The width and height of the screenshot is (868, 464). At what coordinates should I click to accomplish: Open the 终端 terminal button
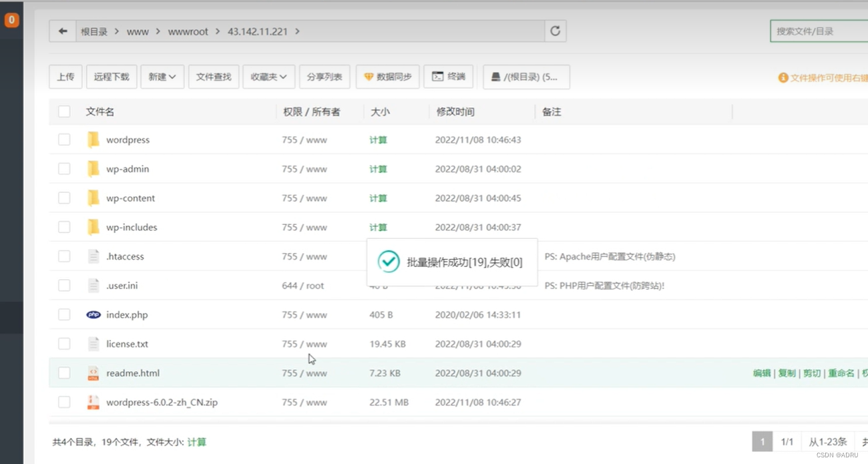[449, 77]
